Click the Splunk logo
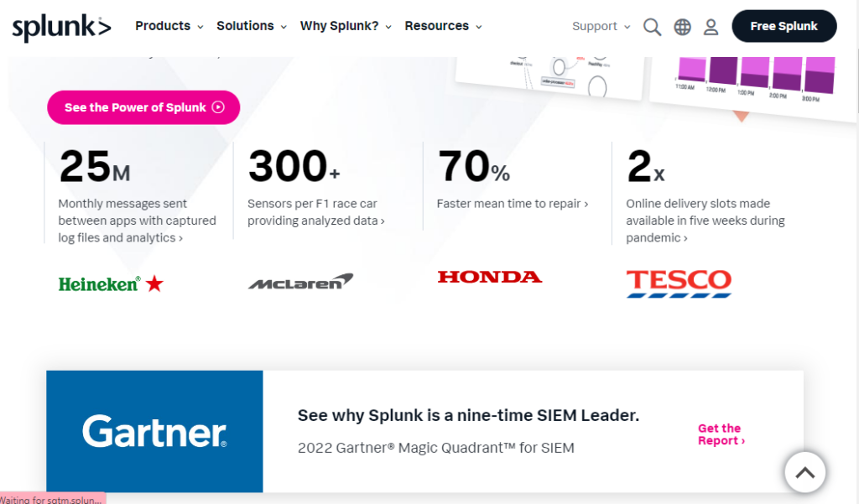Image resolution: width=859 pixels, height=504 pixels. coord(60,26)
